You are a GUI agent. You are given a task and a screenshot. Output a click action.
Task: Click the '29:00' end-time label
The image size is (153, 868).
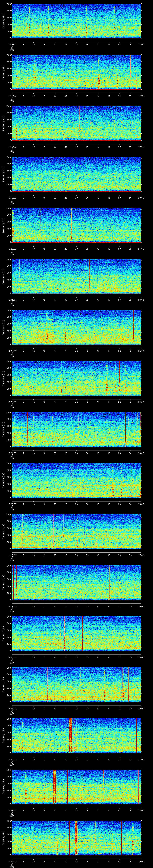point(141,657)
